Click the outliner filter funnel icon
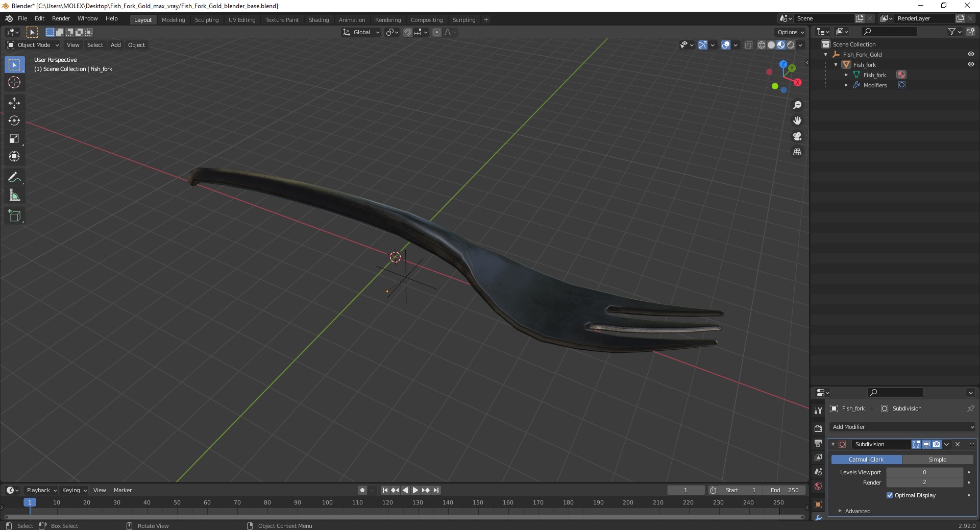Screen dimensions: 980x530 pos(951,32)
